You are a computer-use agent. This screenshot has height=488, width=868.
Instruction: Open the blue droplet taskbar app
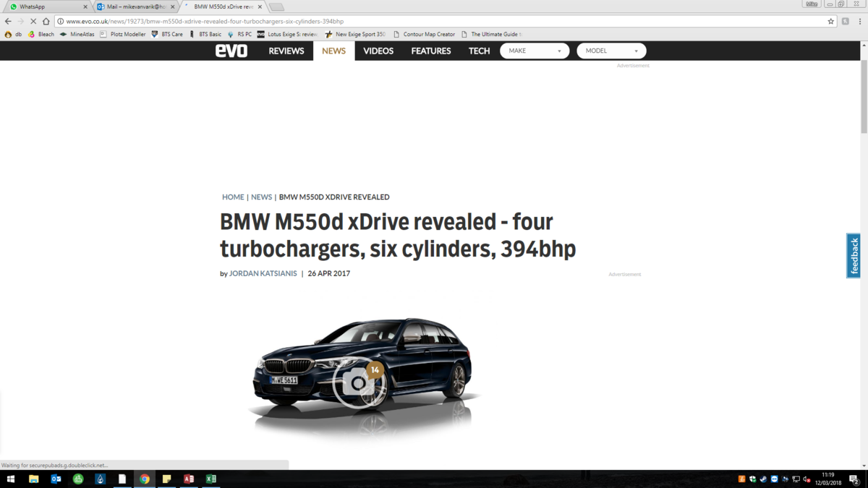coord(101,479)
